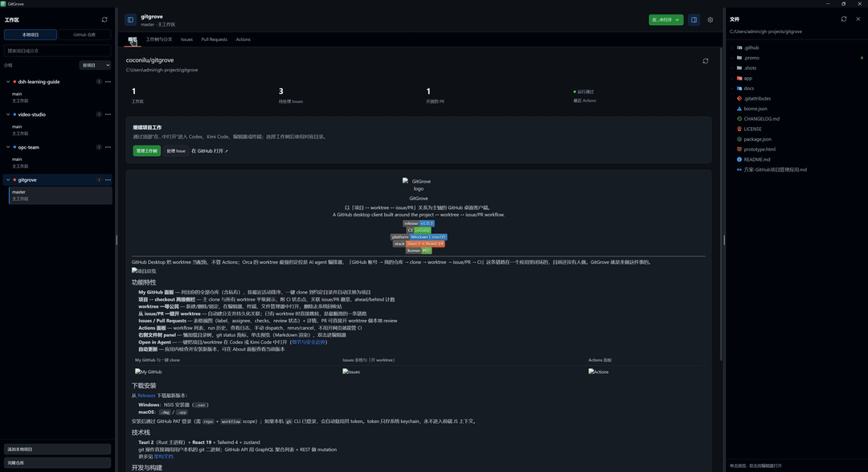Select the 概览 overview tab

[x=133, y=39]
